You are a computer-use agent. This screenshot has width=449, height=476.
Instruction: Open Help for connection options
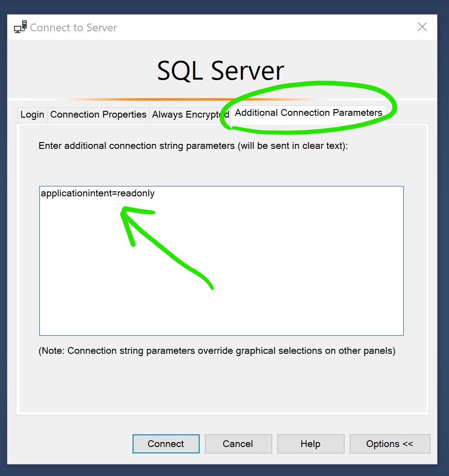click(310, 444)
